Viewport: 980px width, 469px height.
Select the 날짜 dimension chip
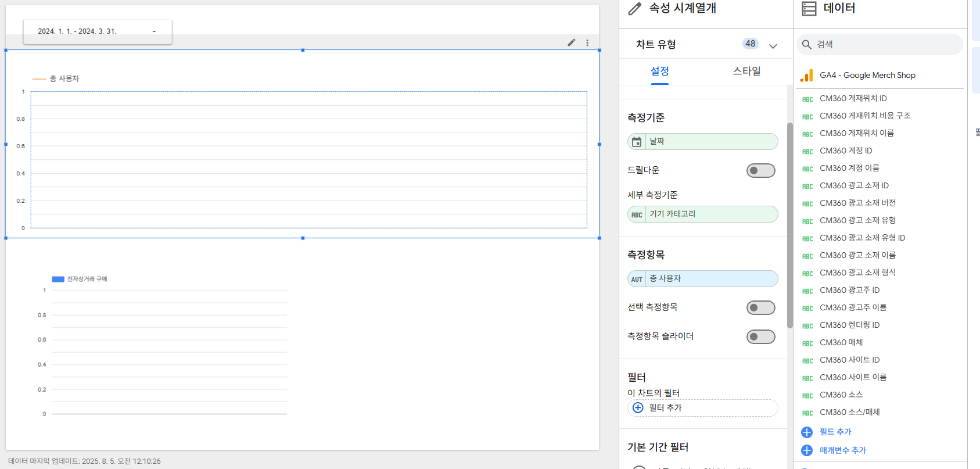(x=703, y=142)
